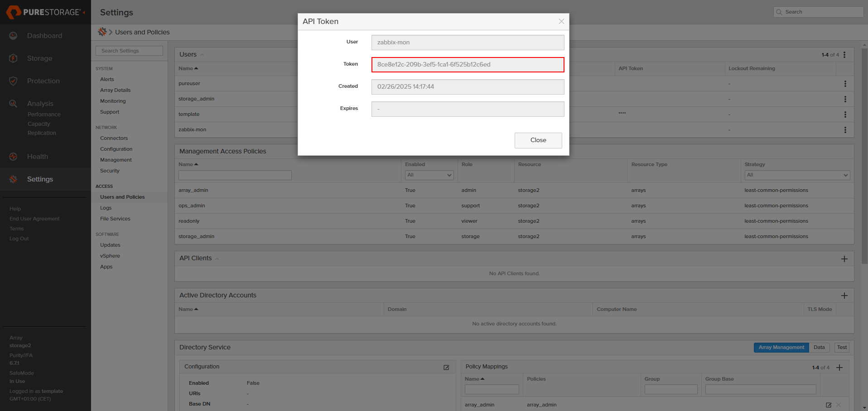Open the Strategy filter dropdown
Image resolution: width=868 pixels, height=411 pixels.
[797, 175]
